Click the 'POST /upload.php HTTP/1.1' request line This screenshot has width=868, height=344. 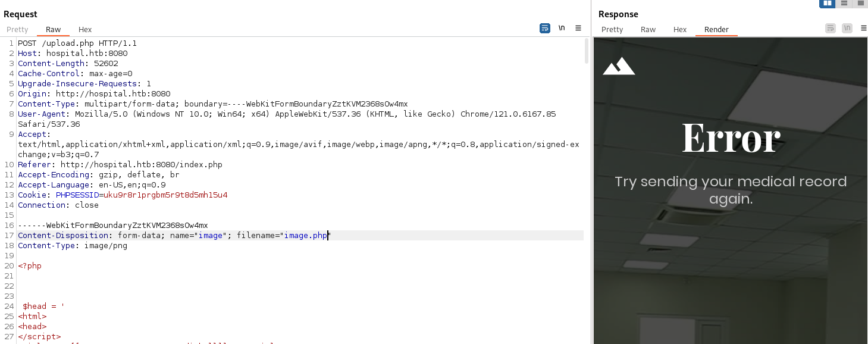[77, 43]
